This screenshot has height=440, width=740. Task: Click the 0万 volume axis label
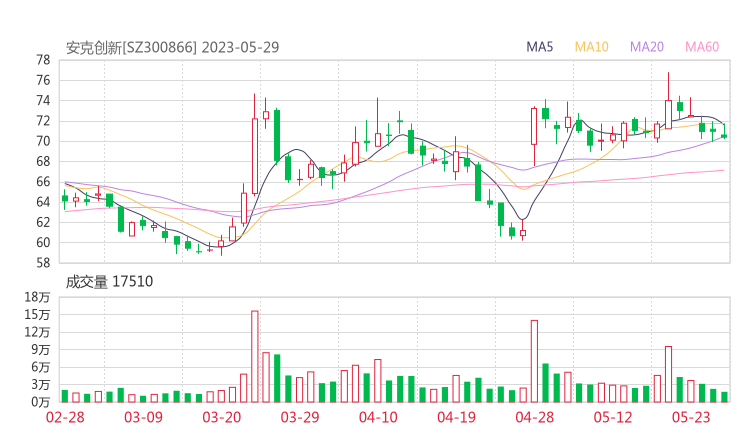coord(40,402)
